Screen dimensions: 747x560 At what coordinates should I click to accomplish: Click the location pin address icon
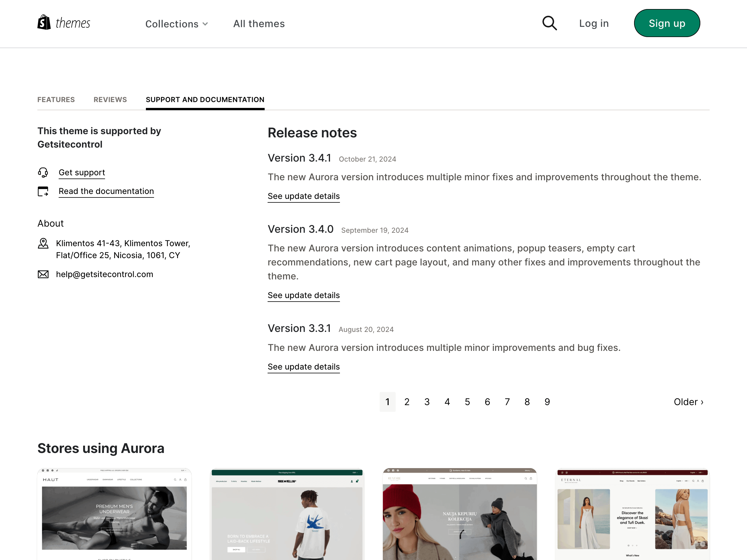43,243
